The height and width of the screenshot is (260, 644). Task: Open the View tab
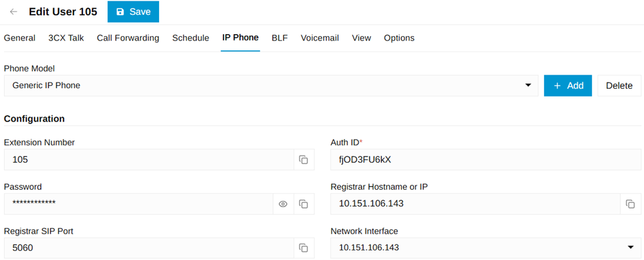coord(361,38)
